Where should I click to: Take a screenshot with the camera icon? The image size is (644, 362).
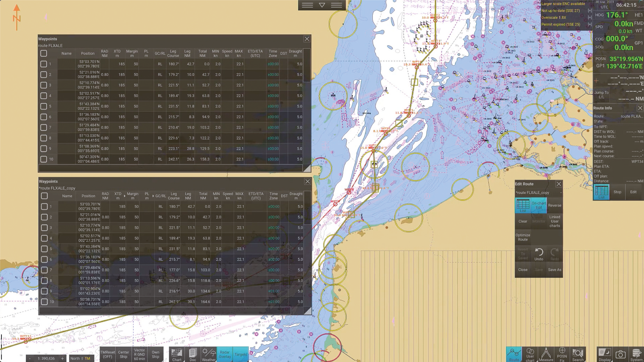tap(620, 354)
